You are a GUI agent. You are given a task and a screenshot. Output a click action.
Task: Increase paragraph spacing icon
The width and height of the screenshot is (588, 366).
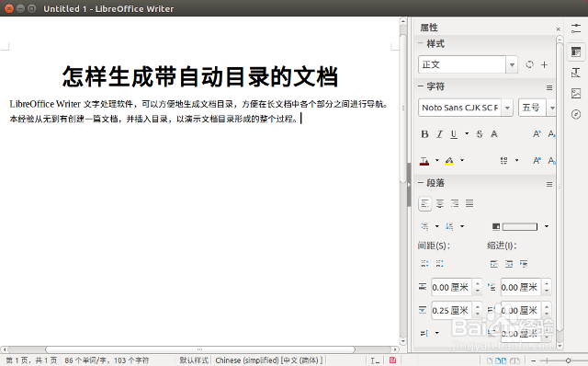[424, 264]
